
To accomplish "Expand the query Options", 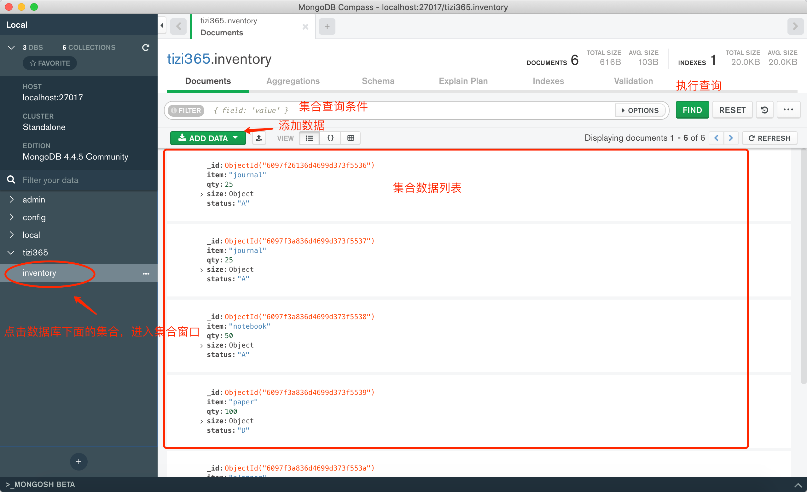I will (x=640, y=110).
